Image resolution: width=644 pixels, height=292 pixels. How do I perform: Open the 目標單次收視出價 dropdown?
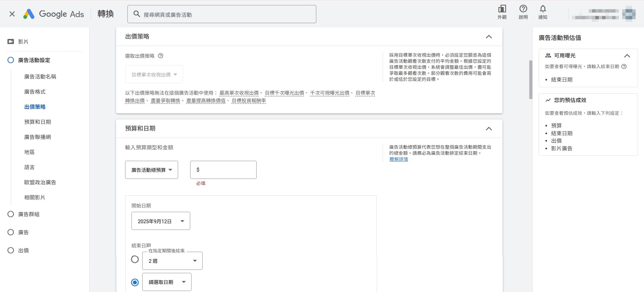[154, 74]
